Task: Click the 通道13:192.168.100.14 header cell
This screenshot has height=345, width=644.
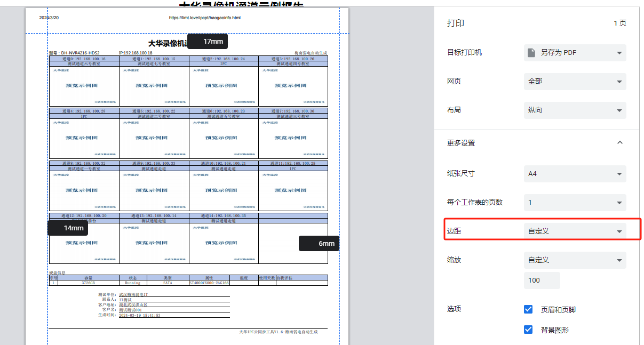Action: 154,215
